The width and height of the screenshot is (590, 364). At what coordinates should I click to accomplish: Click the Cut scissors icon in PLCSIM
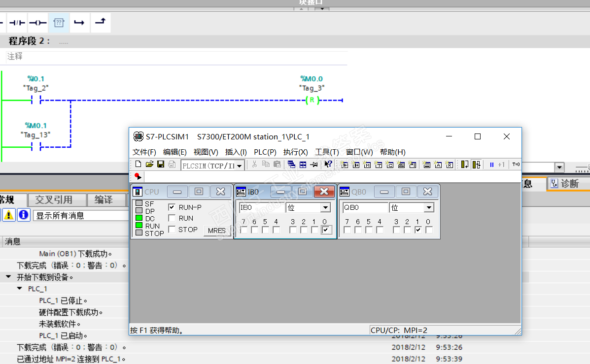(x=254, y=165)
